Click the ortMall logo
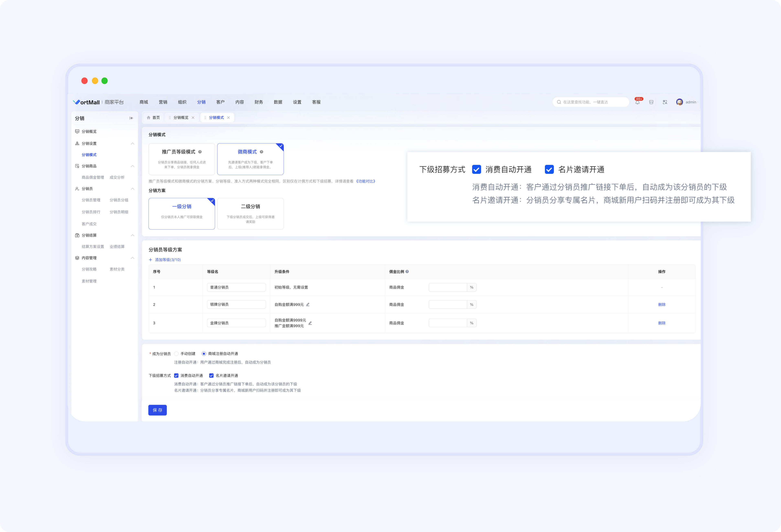This screenshot has width=781, height=532. [86, 102]
